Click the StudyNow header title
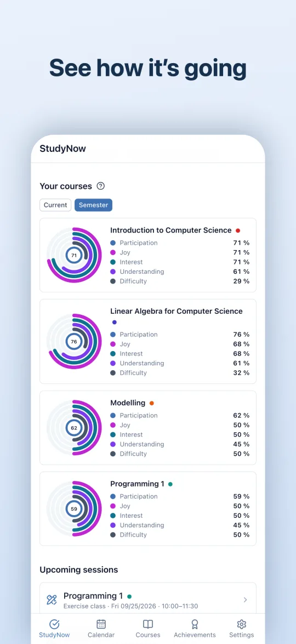The image size is (296, 644). (63, 149)
